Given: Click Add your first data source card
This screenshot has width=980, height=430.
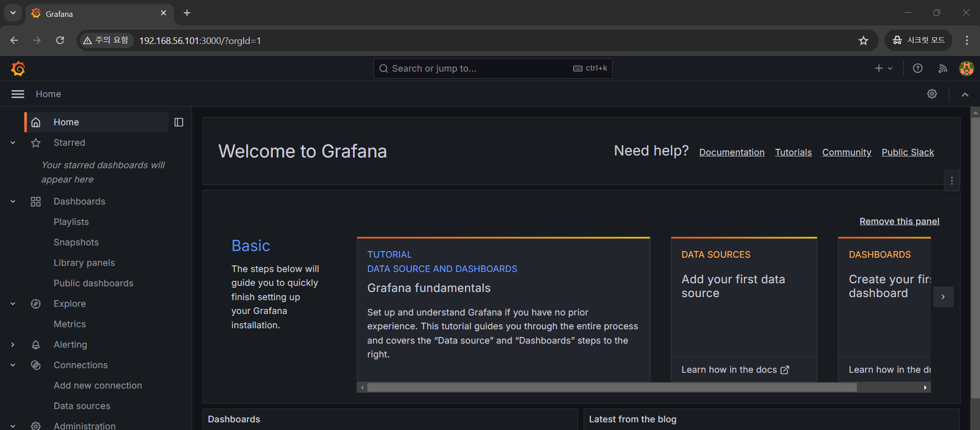Looking at the screenshot, I should tap(744, 309).
